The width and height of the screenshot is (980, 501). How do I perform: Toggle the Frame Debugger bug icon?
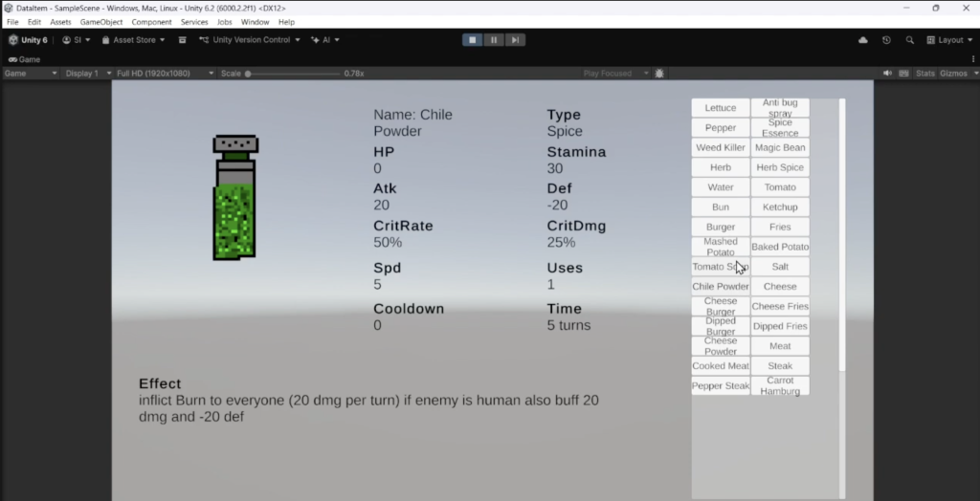[660, 74]
